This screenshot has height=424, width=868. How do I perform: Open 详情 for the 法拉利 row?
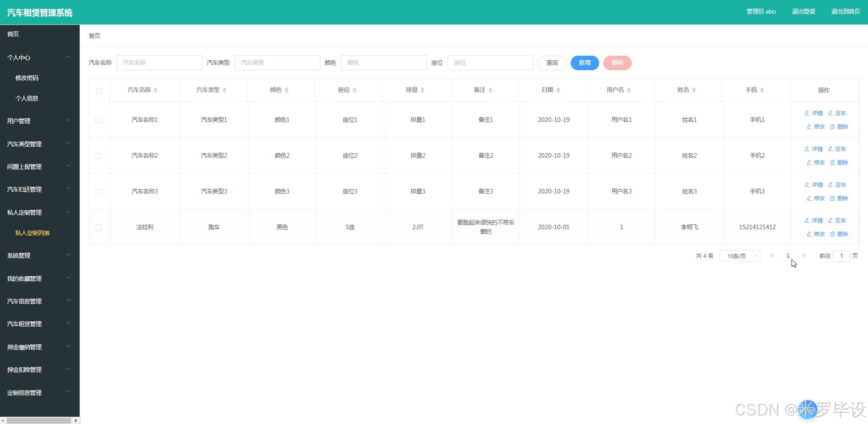pos(813,221)
